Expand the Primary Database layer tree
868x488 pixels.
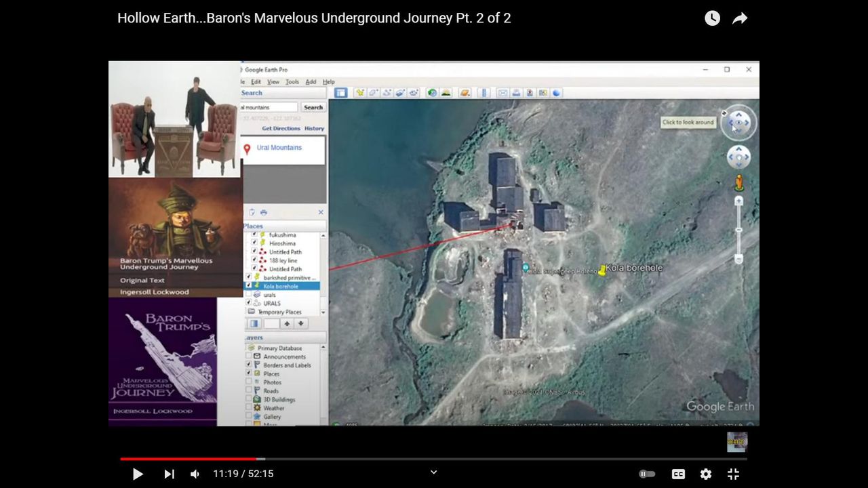click(250, 348)
